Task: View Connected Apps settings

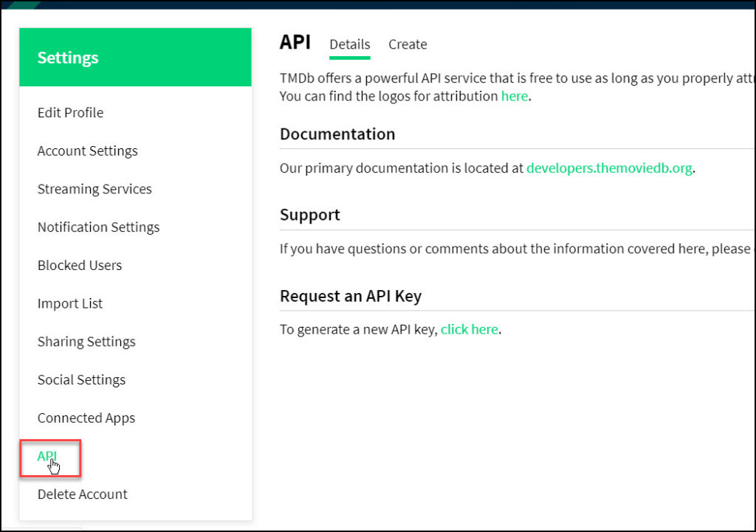Action: coord(86,418)
